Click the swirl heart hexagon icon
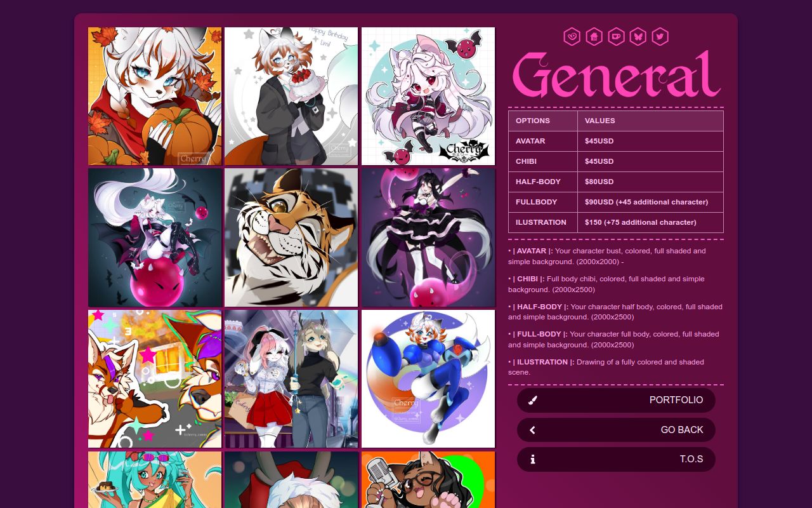The width and height of the screenshot is (812, 508). pyautogui.click(x=572, y=36)
